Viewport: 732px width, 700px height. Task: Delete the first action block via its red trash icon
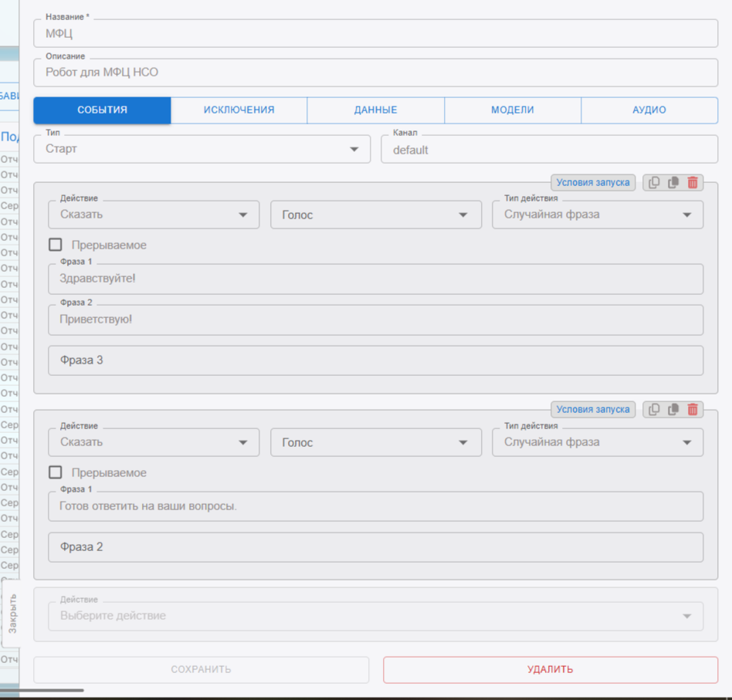[693, 183]
